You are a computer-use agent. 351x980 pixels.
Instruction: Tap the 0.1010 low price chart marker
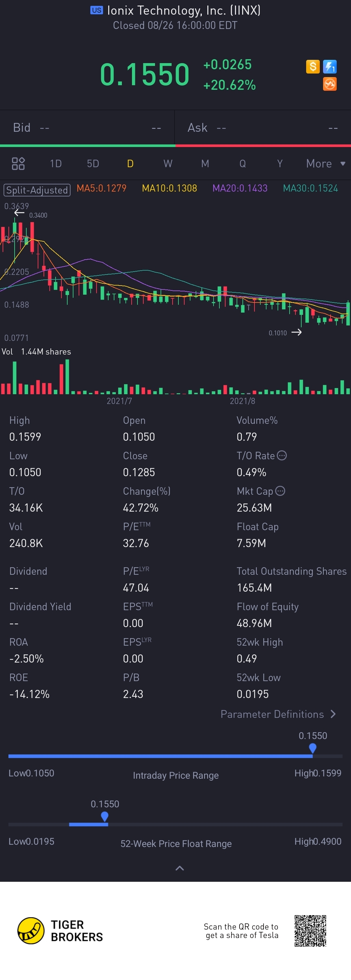coord(285,333)
